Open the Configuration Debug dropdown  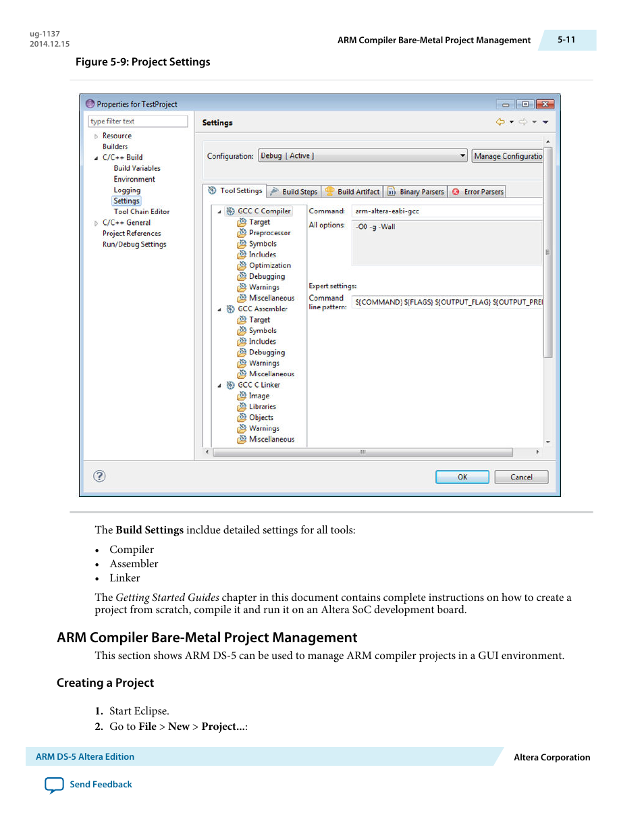coord(363,155)
